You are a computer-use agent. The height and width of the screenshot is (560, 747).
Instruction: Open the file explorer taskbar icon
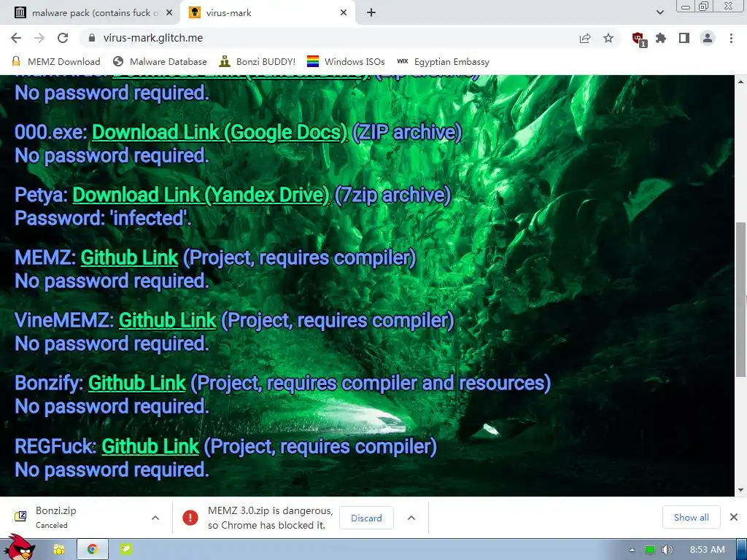[x=59, y=550]
